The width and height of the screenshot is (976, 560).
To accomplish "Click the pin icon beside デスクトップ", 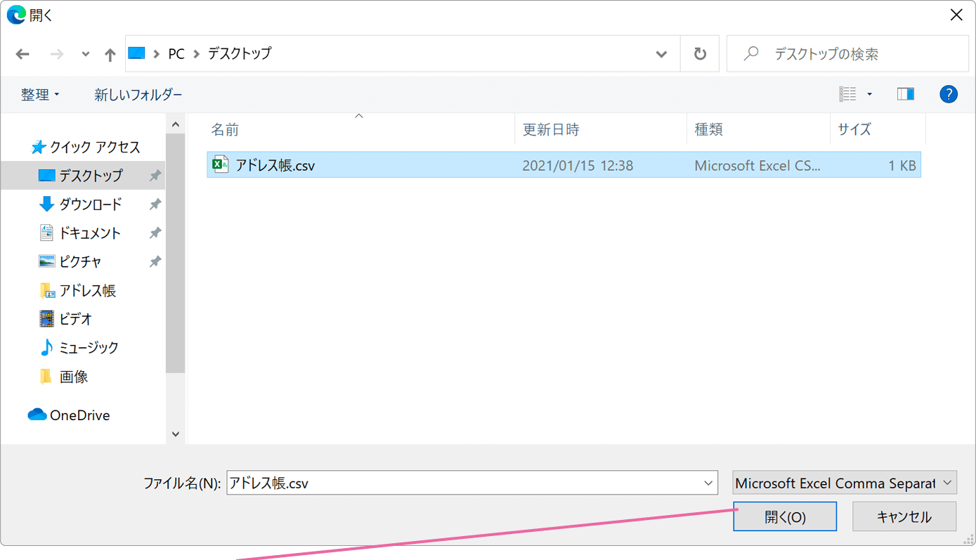I will point(155,176).
